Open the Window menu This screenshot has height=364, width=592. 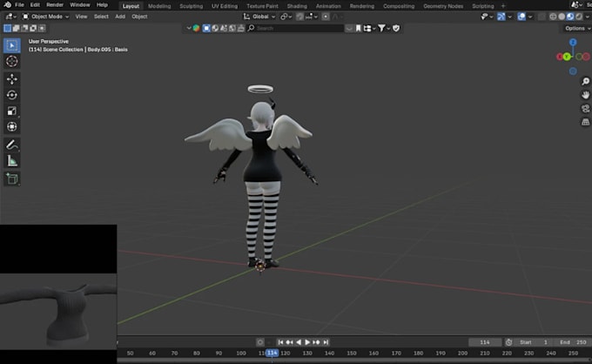(x=80, y=5)
